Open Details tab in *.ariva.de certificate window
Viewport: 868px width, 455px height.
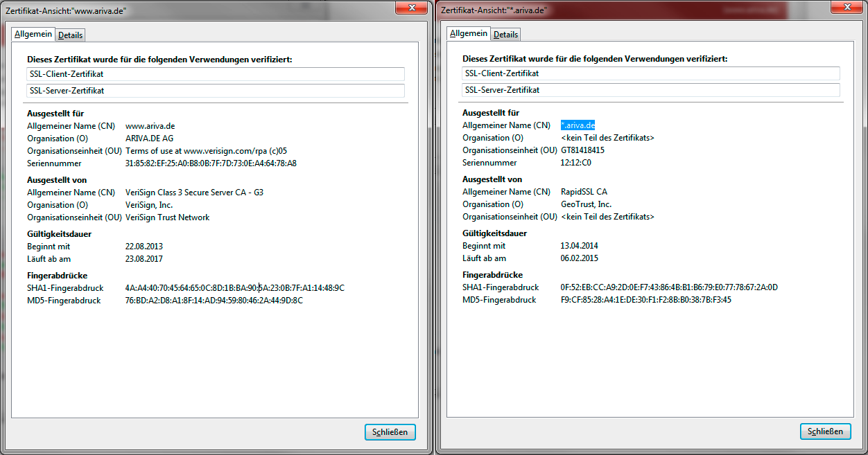pyautogui.click(x=505, y=34)
